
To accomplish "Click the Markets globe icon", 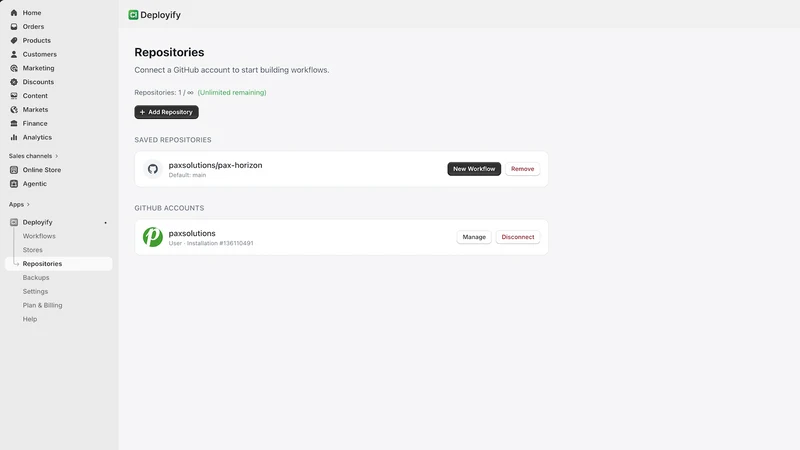I will (14, 110).
